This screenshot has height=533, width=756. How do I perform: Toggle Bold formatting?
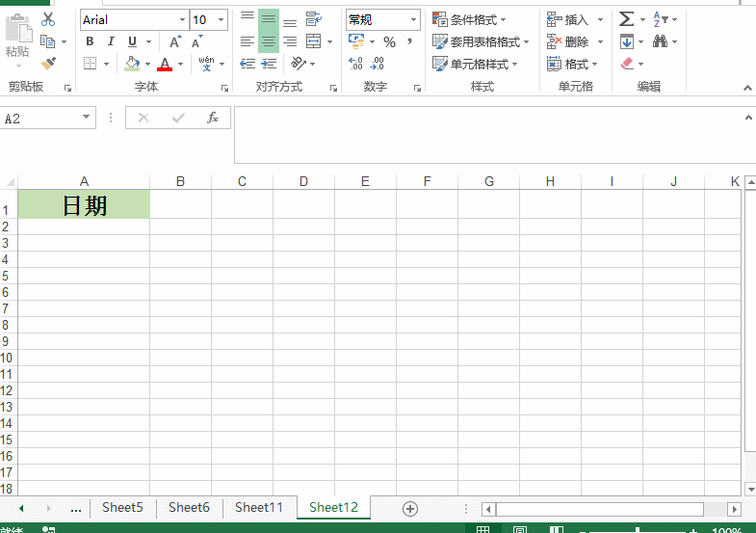pyautogui.click(x=90, y=41)
